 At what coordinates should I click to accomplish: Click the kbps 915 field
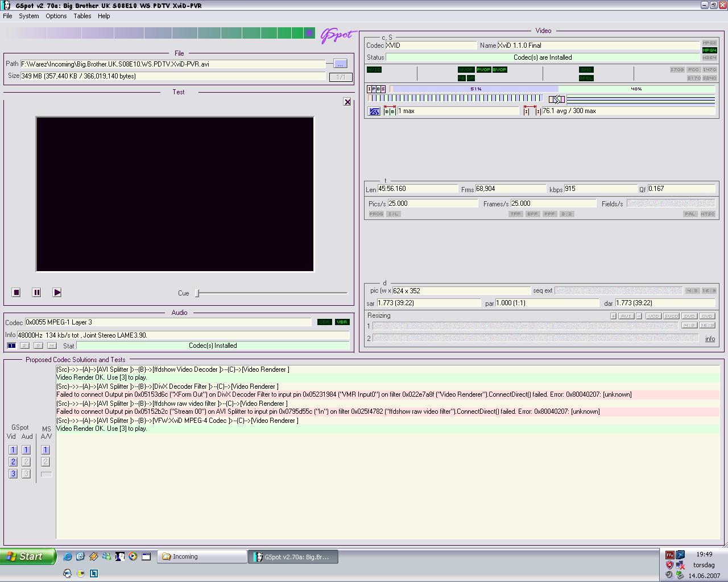click(x=601, y=189)
